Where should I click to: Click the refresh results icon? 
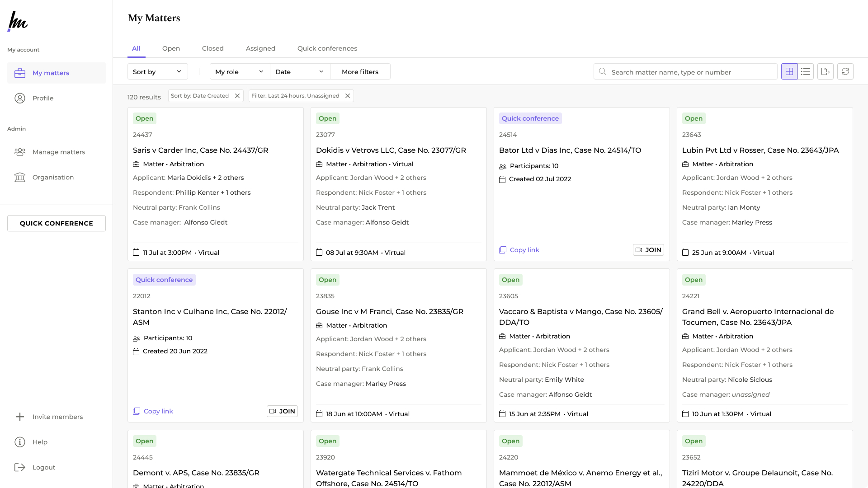[845, 71]
